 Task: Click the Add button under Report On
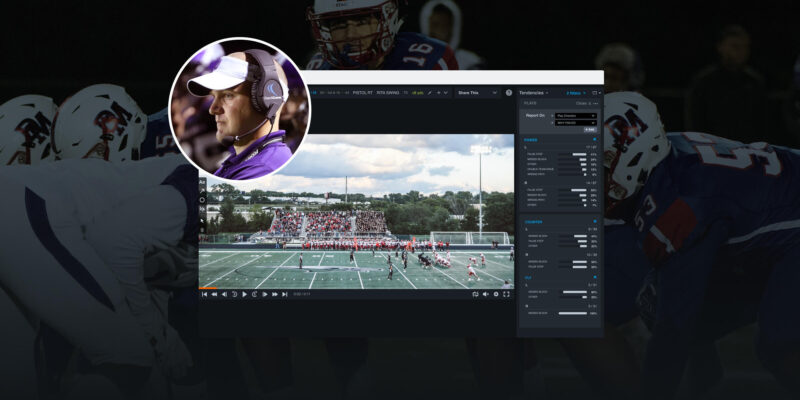pyautogui.click(x=590, y=130)
